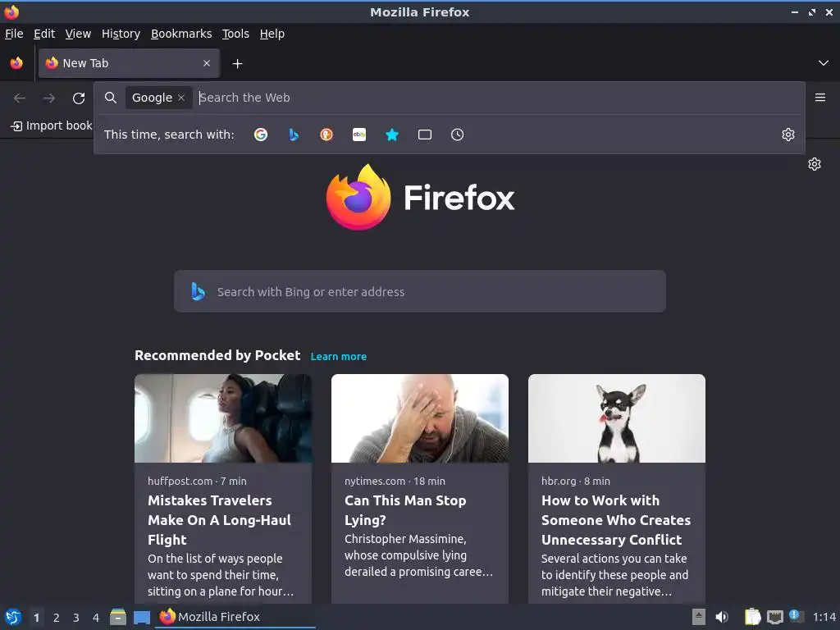The width and height of the screenshot is (840, 630).
Task: Open the View menu
Action: point(78,34)
